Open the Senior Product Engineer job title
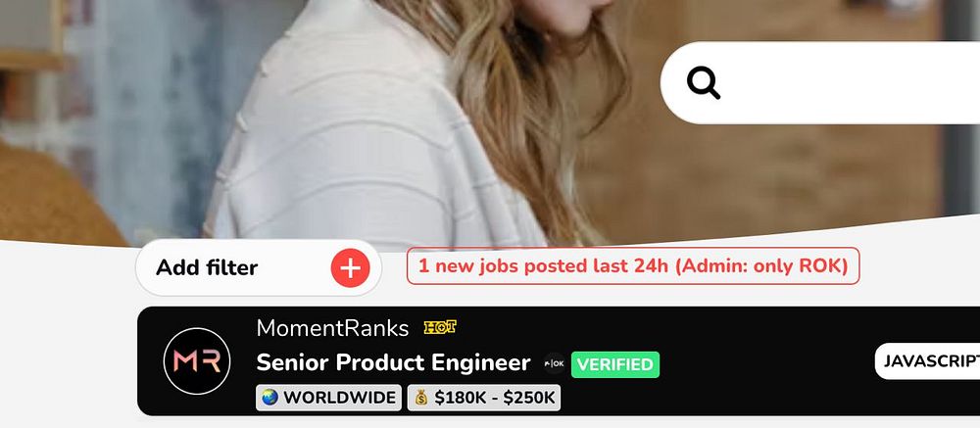The height and width of the screenshot is (428, 980). tap(393, 362)
